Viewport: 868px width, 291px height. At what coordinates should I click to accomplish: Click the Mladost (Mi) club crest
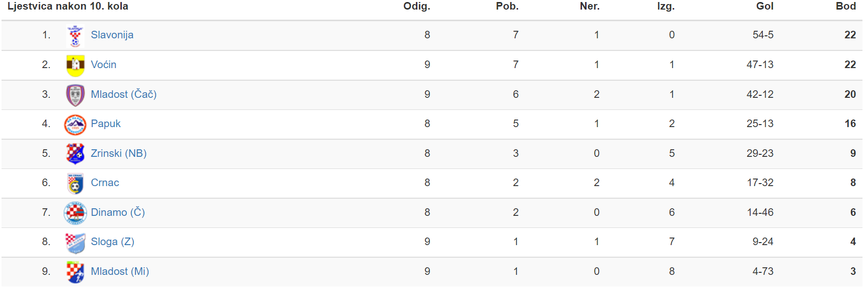point(76,272)
